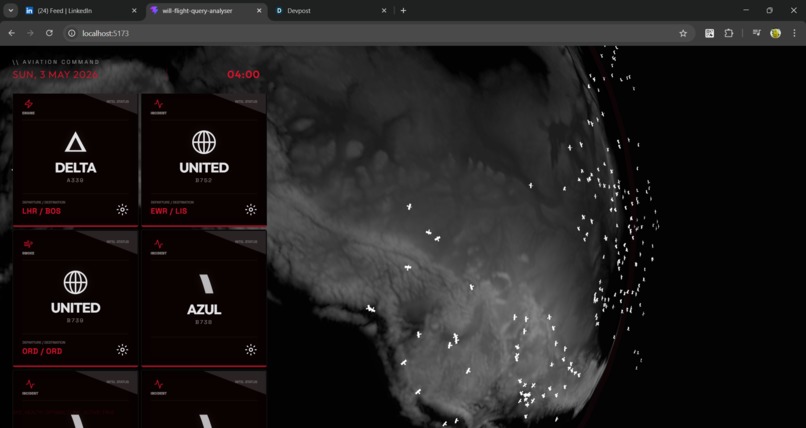
Task: Click the LHR / BOS route text
Action: [41, 211]
